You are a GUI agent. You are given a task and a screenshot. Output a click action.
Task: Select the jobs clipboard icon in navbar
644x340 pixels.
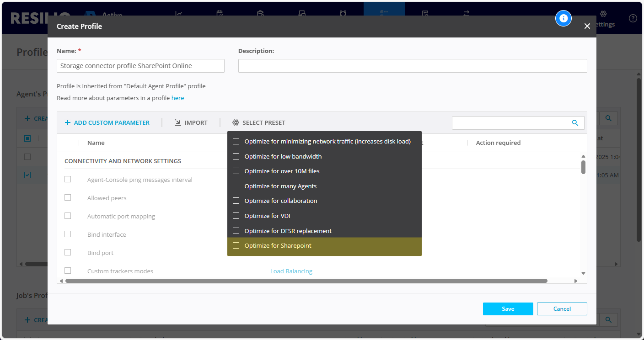coord(261,14)
